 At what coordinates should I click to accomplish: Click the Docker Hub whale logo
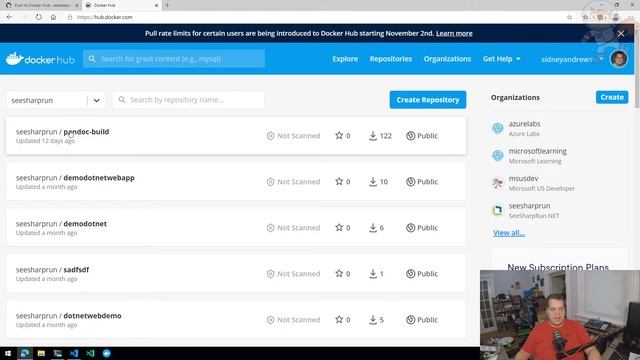click(x=40, y=59)
